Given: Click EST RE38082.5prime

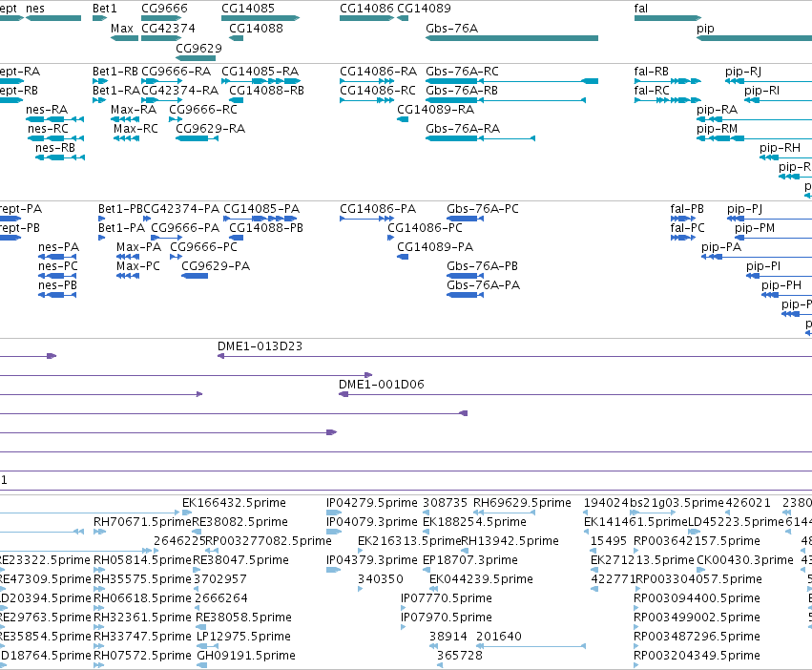Looking at the screenshot, I should click(239, 522).
